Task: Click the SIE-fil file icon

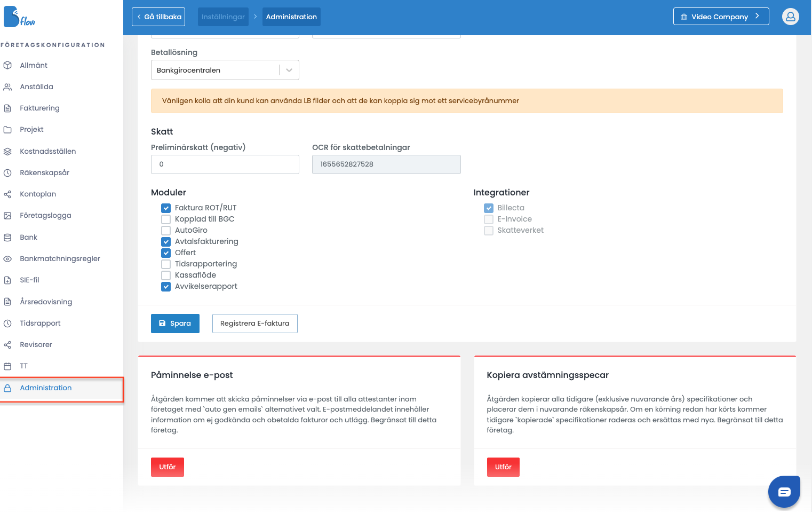Action: click(7, 280)
